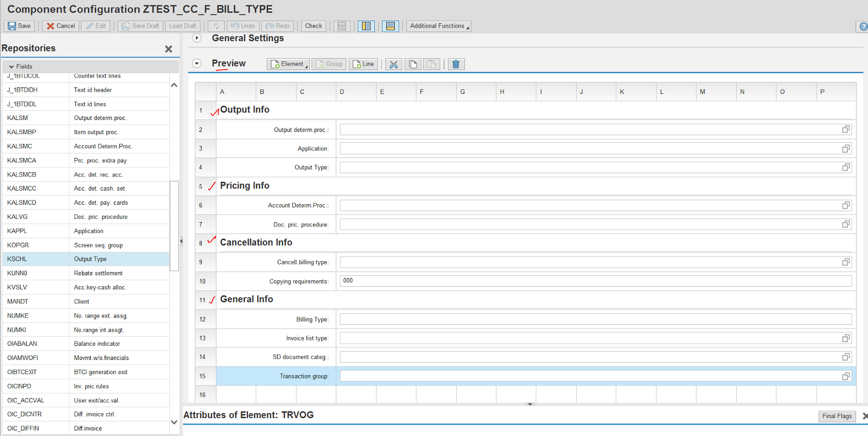
Task: Open the Element dropdown in Preview toolbar
Action: pyautogui.click(x=288, y=64)
